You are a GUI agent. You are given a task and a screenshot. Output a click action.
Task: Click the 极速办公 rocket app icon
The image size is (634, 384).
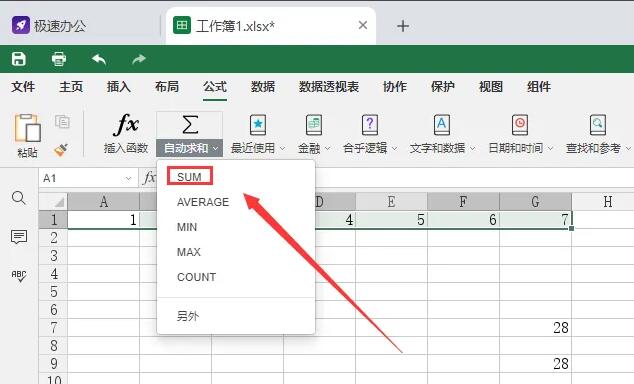click(x=20, y=25)
